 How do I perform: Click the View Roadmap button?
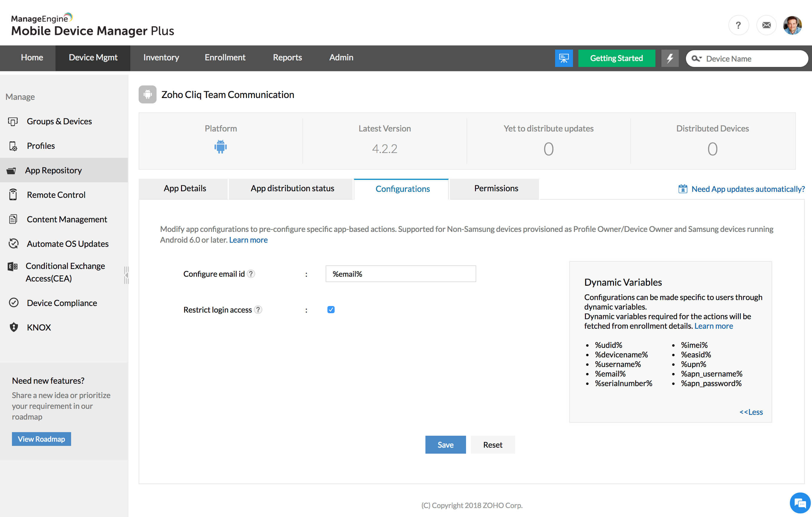(x=41, y=439)
